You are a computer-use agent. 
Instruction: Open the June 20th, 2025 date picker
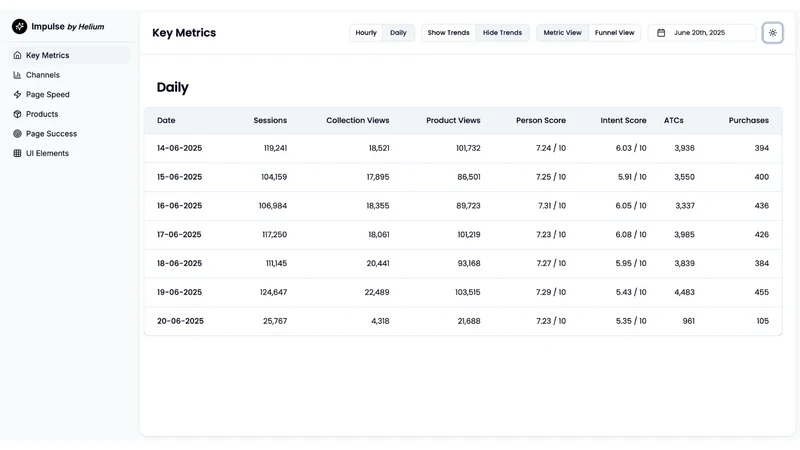point(702,33)
